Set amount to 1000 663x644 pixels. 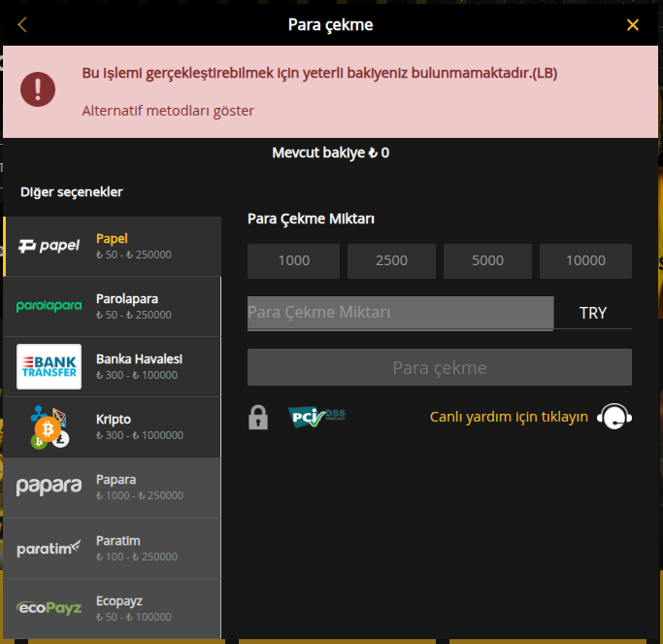(293, 260)
